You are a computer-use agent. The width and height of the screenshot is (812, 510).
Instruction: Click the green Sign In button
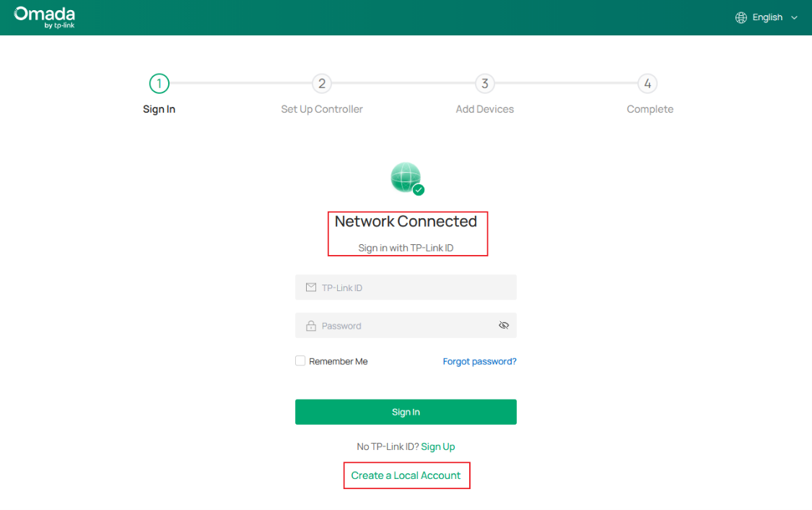click(406, 412)
